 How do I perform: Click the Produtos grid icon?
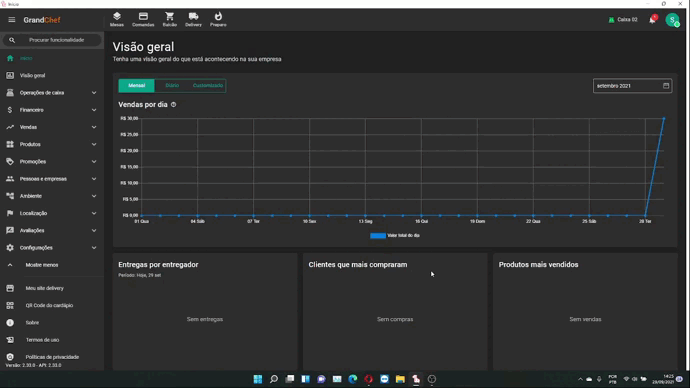10,144
